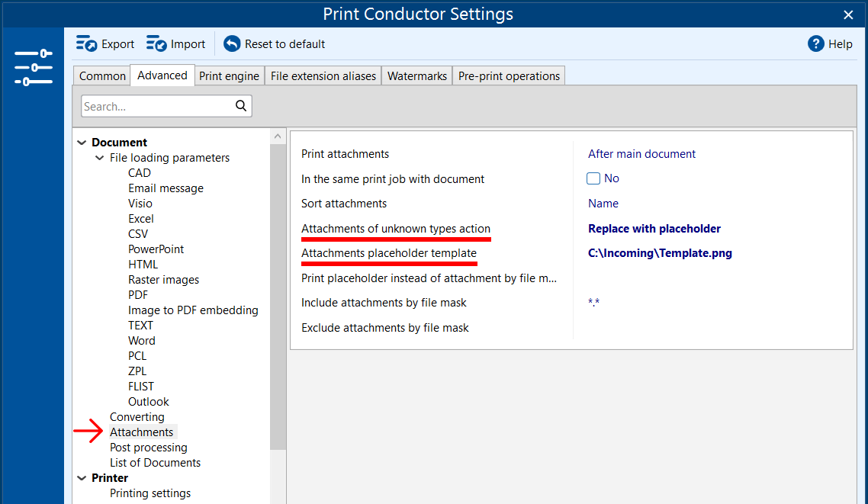Collapse the Document tree section
Screen dimensions: 868x504
(82, 143)
